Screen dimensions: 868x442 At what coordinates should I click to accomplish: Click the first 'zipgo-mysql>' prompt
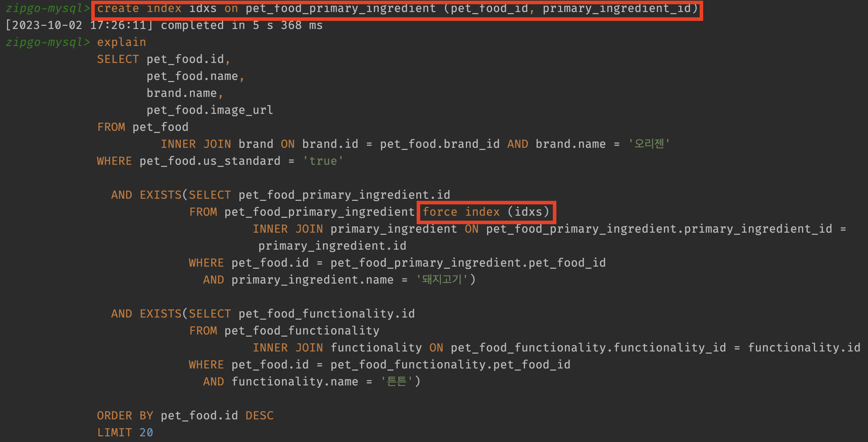47,8
